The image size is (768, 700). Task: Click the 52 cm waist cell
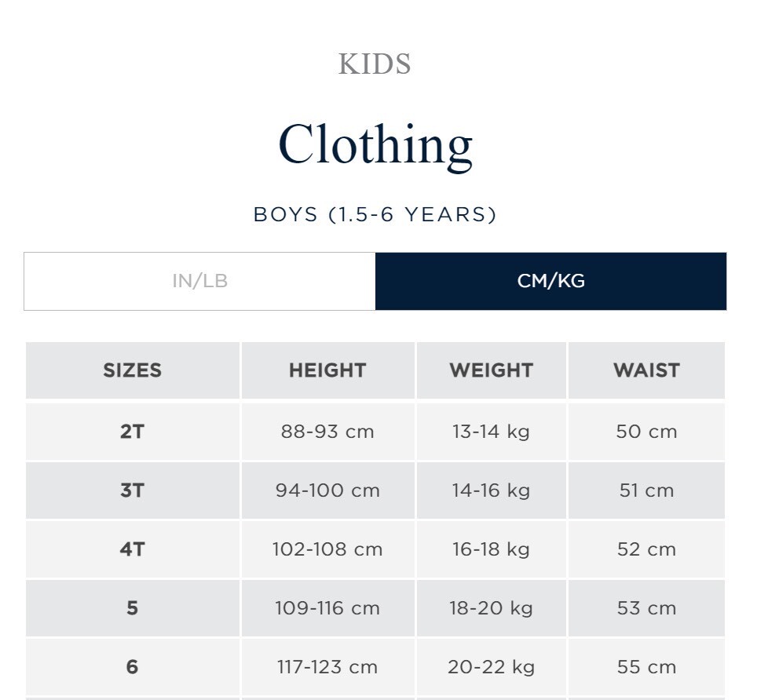pos(646,549)
